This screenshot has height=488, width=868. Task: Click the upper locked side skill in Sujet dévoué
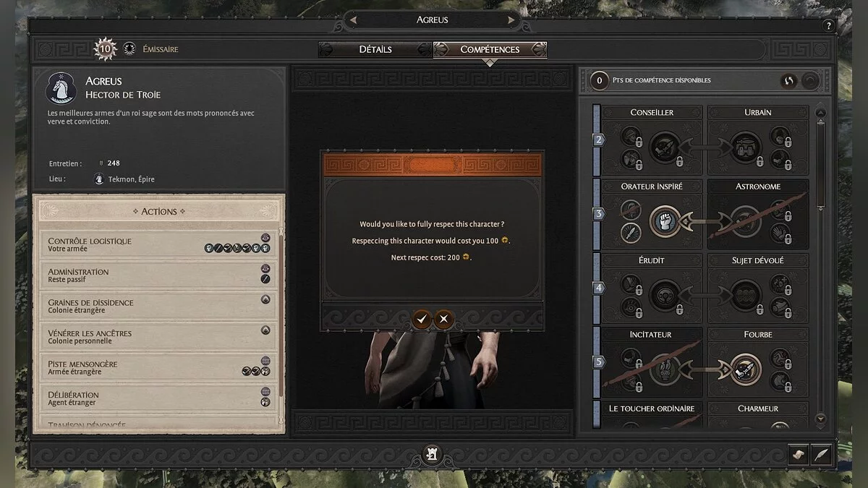coord(779,284)
